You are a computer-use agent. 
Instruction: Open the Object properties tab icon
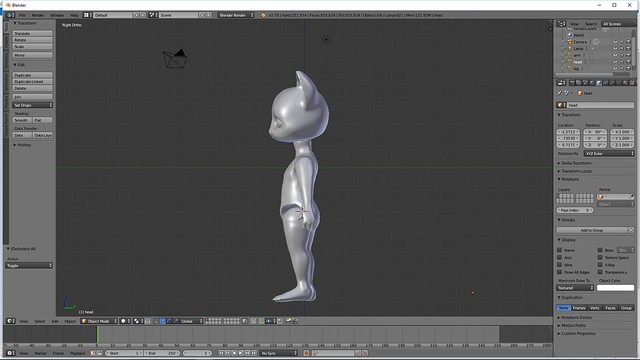(x=599, y=83)
